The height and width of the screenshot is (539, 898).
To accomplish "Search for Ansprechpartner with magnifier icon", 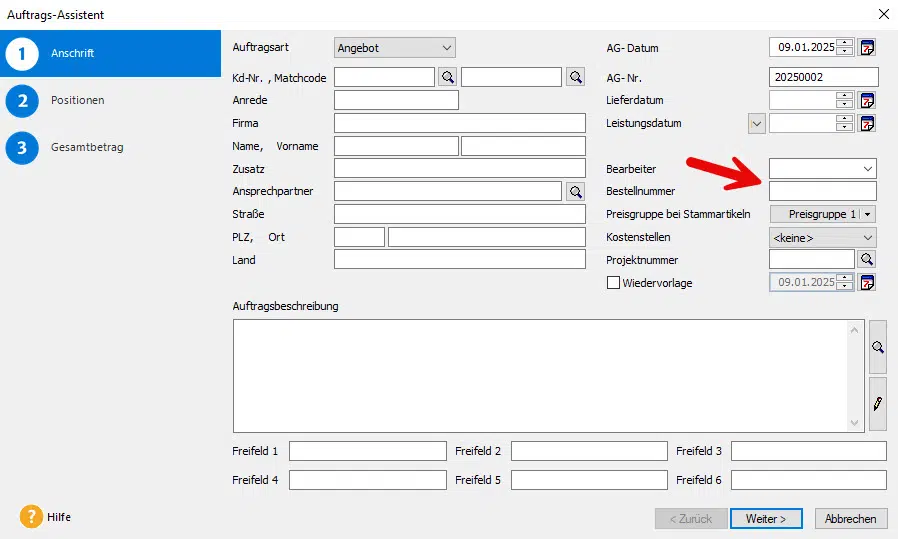I will 575,191.
